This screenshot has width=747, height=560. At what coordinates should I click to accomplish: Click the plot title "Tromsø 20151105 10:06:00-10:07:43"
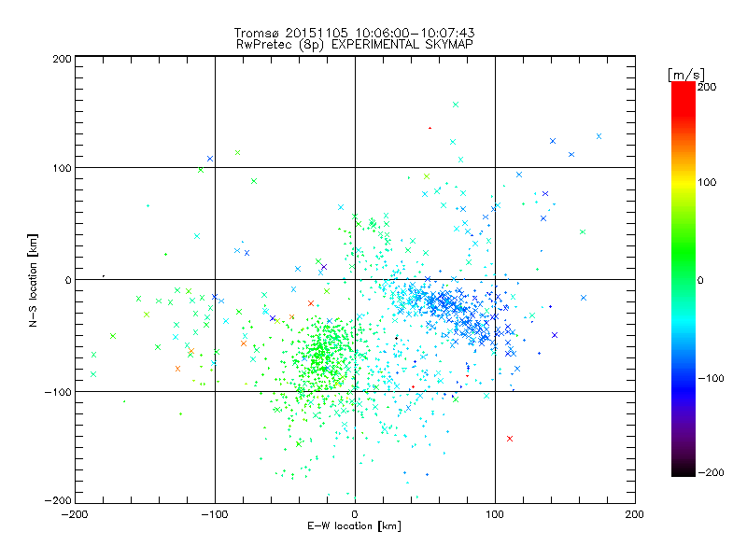354,33
